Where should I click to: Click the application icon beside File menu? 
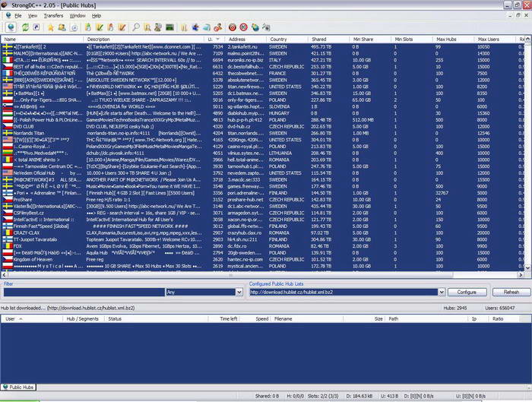coord(8,16)
